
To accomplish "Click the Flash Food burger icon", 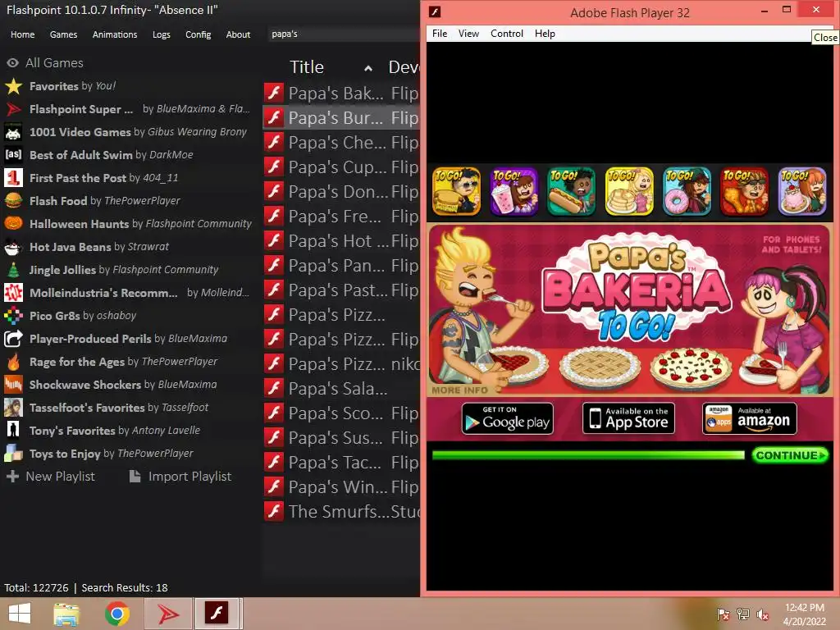I will pyautogui.click(x=13, y=201).
